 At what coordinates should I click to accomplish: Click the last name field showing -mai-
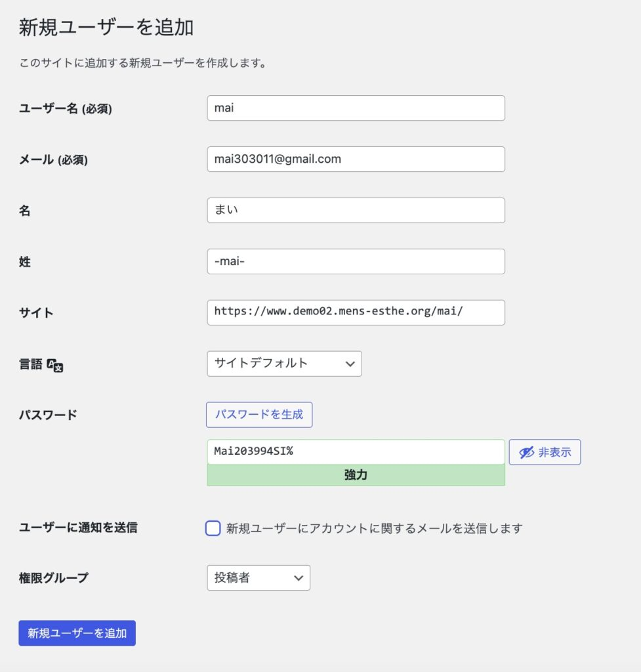coord(356,262)
